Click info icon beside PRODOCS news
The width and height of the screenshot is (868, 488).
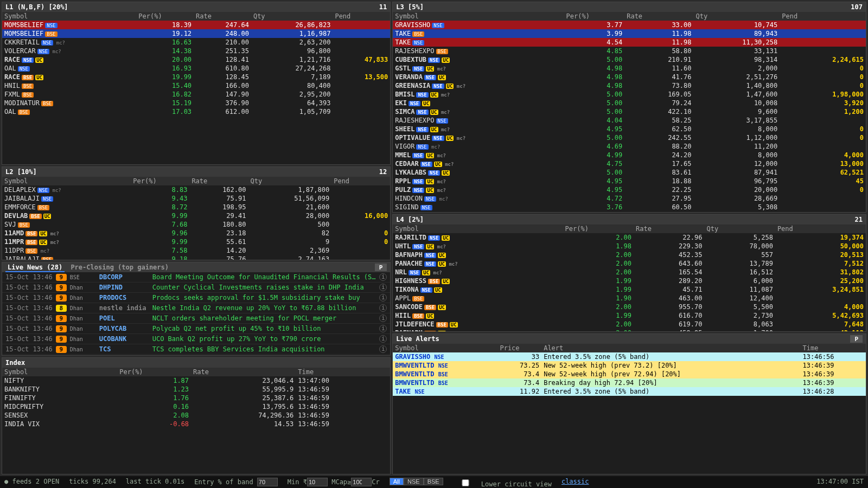pyautogui.click(x=383, y=298)
